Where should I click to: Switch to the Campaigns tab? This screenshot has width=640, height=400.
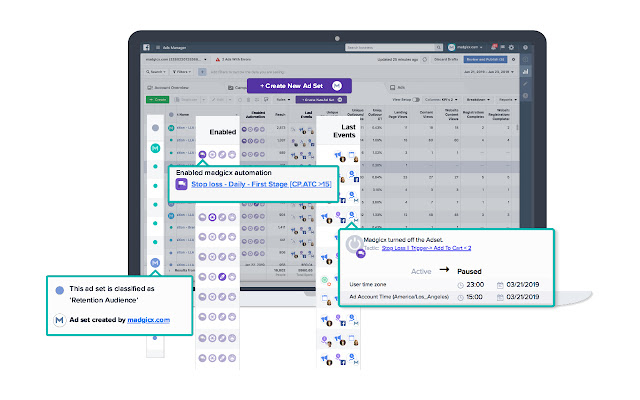click(x=237, y=88)
